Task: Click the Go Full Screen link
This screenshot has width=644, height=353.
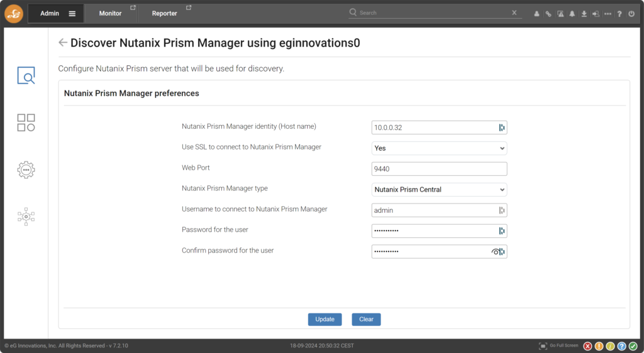Action: [564, 345]
